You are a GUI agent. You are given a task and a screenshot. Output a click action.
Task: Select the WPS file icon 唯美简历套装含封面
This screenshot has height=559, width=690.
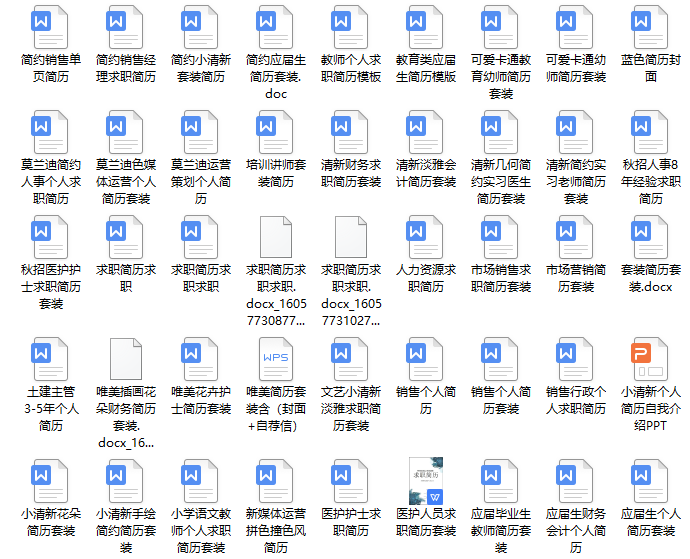click(x=276, y=359)
